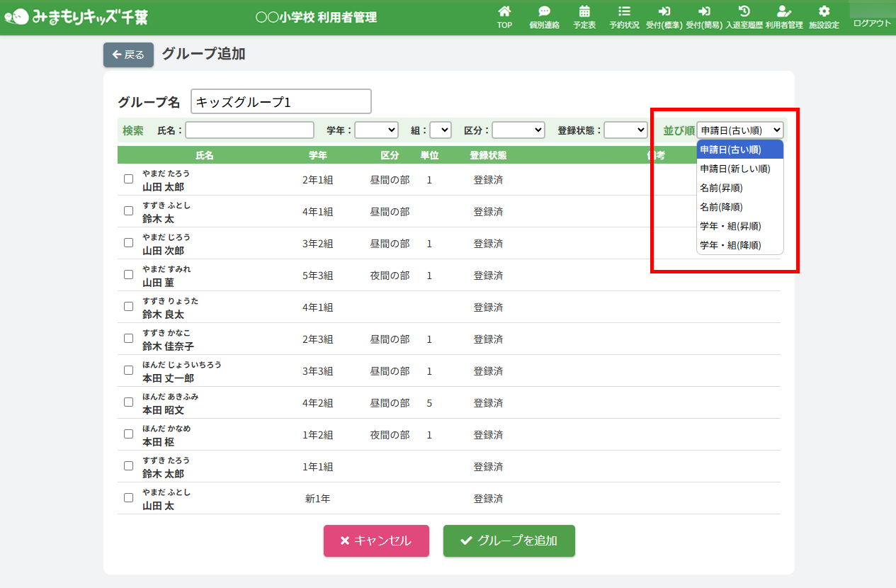Click the グループを追加 button

point(509,541)
